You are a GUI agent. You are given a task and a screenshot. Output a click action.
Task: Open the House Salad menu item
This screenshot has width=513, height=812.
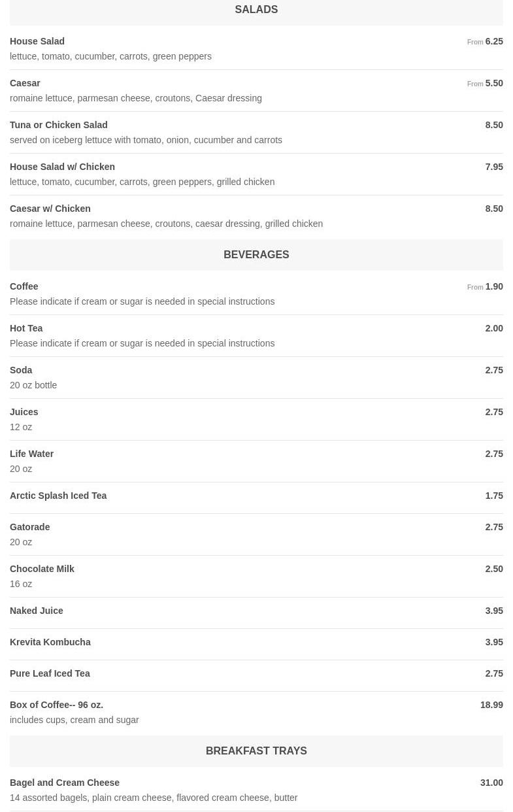point(37,42)
